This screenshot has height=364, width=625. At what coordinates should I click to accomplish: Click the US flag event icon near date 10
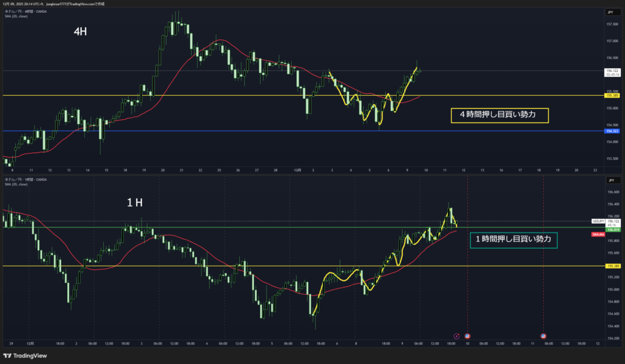468,336
